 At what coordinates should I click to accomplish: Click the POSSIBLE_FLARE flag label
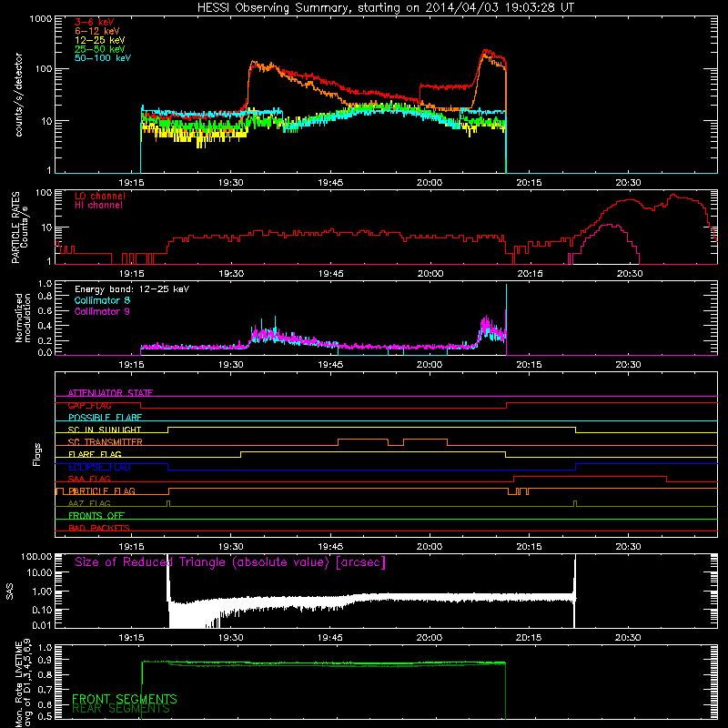[105, 418]
